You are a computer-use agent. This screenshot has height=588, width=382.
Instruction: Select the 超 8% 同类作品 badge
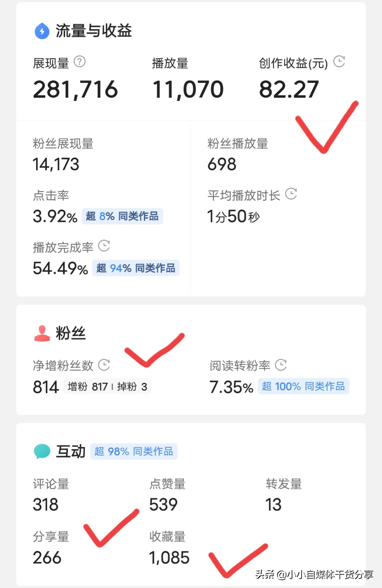click(x=122, y=216)
